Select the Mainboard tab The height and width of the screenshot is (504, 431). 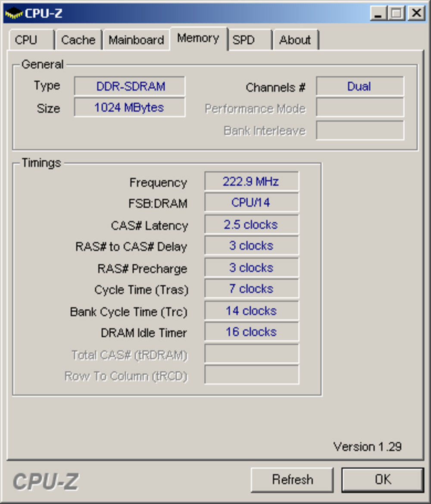click(x=136, y=40)
